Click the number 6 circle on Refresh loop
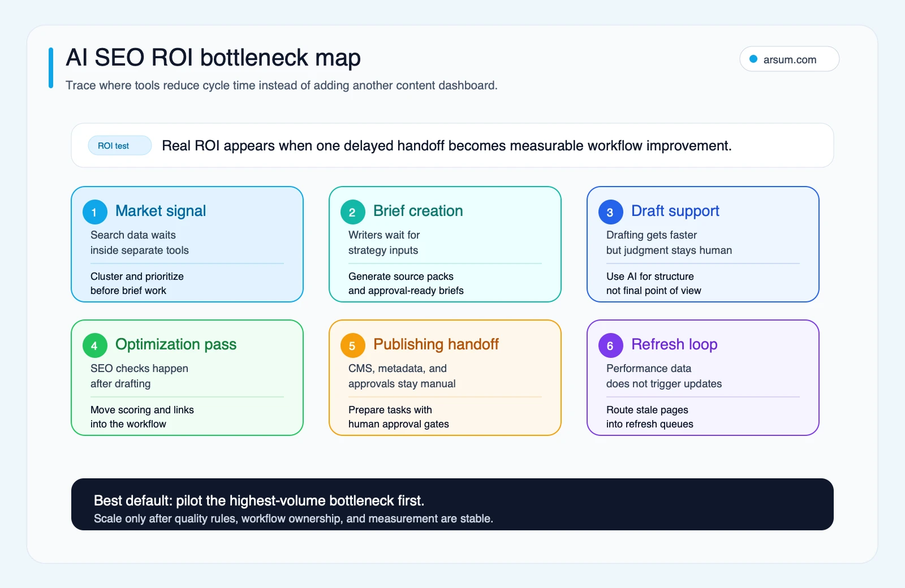This screenshot has height=588, width=905. pos(610,345)
